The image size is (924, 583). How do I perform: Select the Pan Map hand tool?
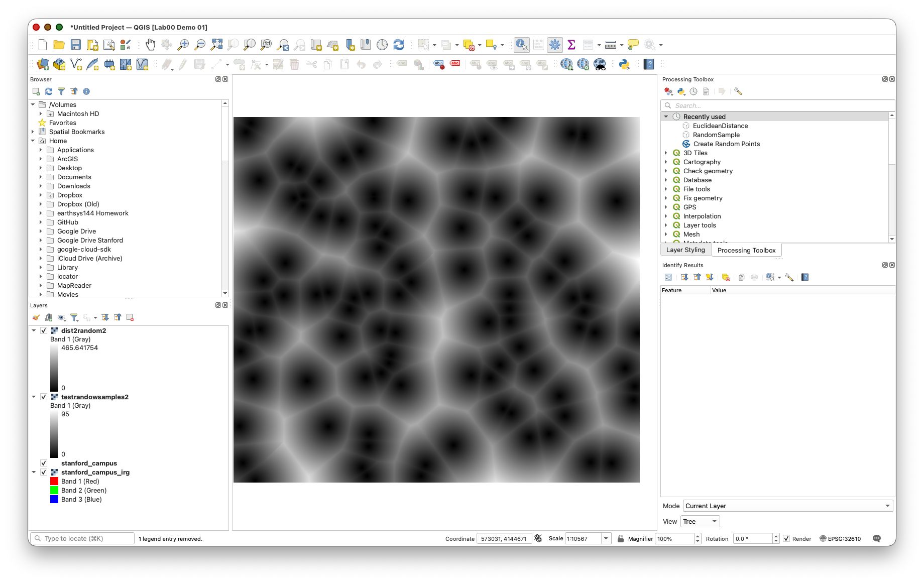click(150, 45)
